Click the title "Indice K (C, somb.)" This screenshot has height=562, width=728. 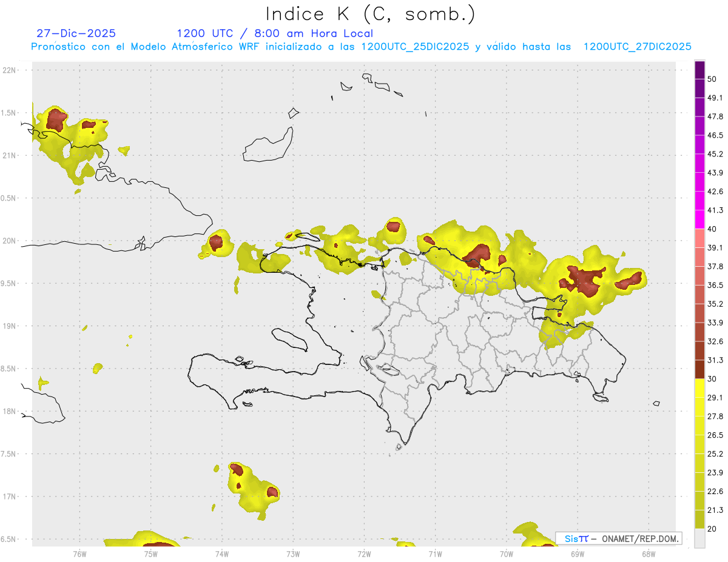coord(371,14)
